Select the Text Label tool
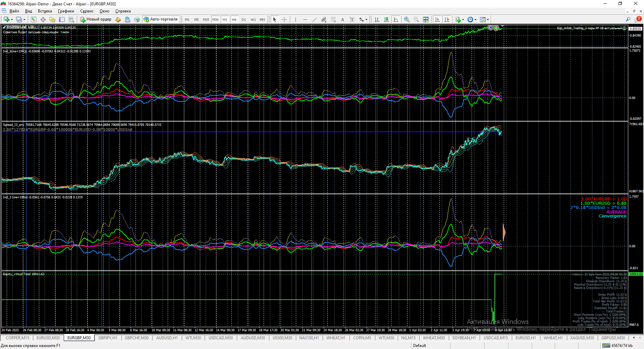This screenshot has height=349, width=644. tap(352, 19)
